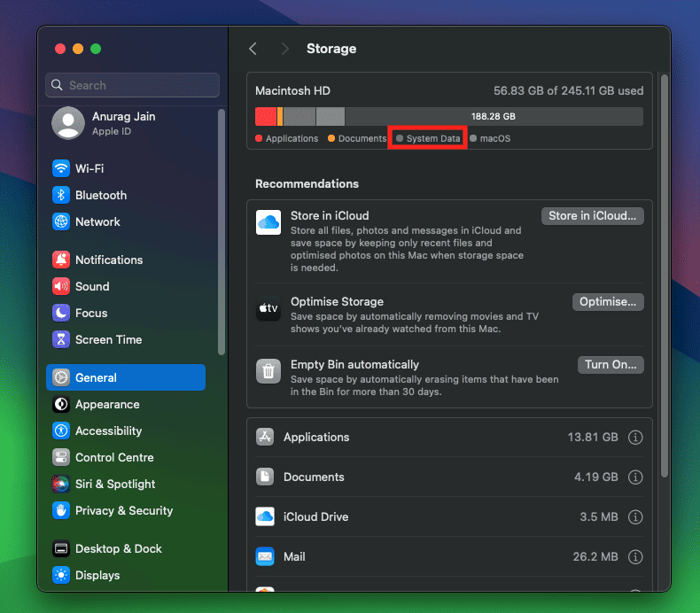
Task: Click the 13.81 GB Applications size
Action: [593, 437]
